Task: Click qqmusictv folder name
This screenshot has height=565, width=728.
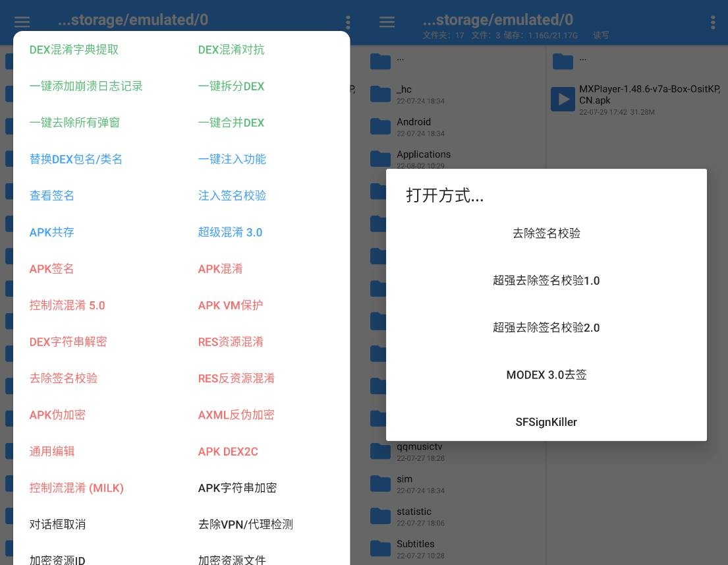Action: coord(419,446)
